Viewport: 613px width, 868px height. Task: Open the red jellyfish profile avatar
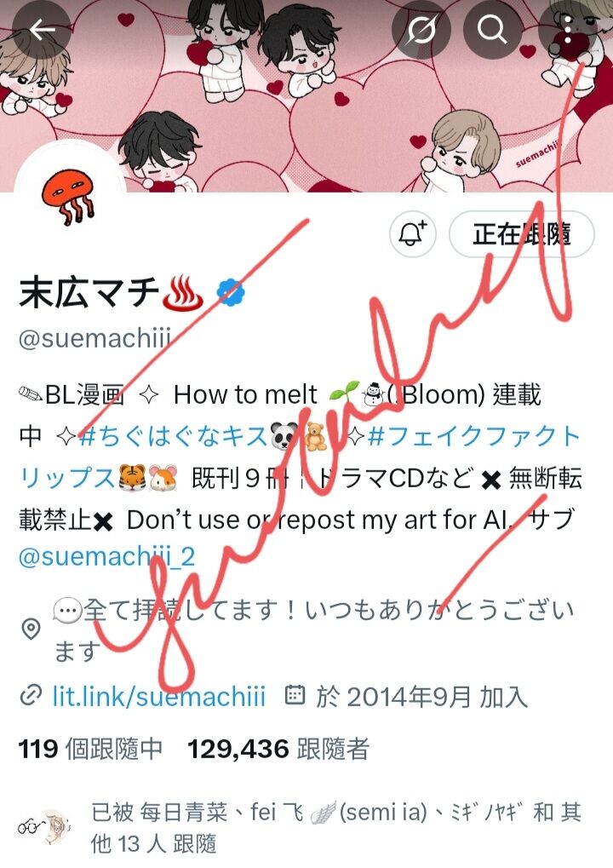pyautogui.click(x=70, y=193)
